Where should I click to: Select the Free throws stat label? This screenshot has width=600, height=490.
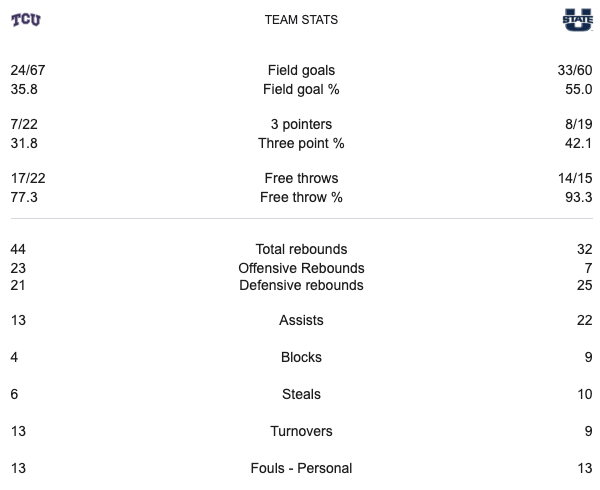301,178
